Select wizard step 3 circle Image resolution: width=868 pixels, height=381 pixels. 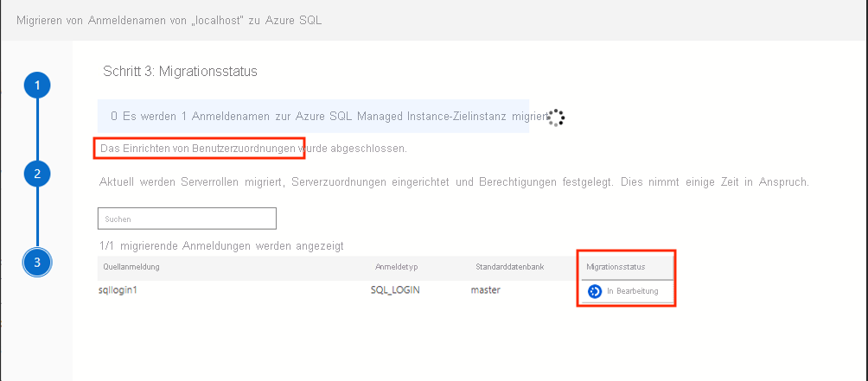37,263
